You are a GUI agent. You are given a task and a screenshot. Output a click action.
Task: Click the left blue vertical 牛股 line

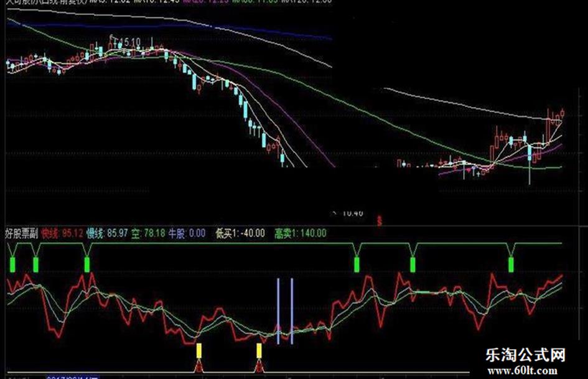[278, 311]
